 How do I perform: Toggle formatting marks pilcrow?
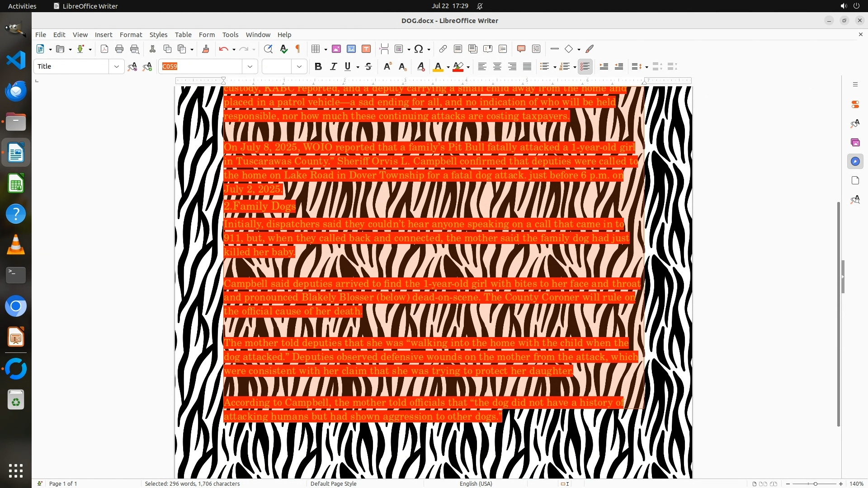pos(298,49)
